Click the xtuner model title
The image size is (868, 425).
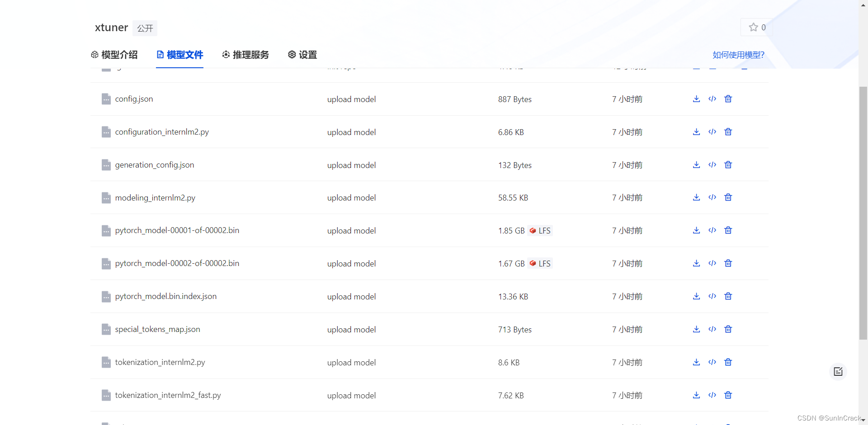111,28
